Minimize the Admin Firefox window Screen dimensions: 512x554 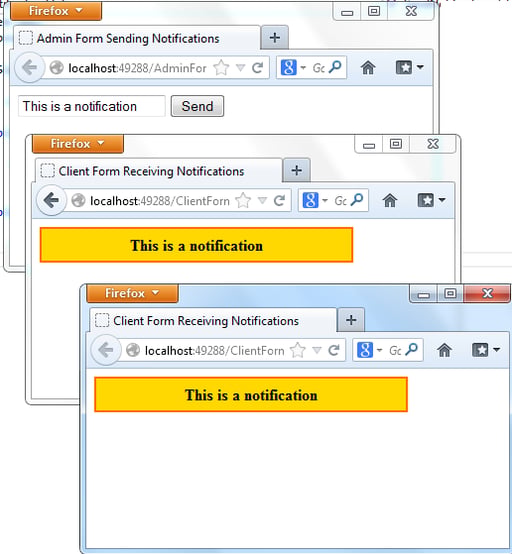[347, 12]
